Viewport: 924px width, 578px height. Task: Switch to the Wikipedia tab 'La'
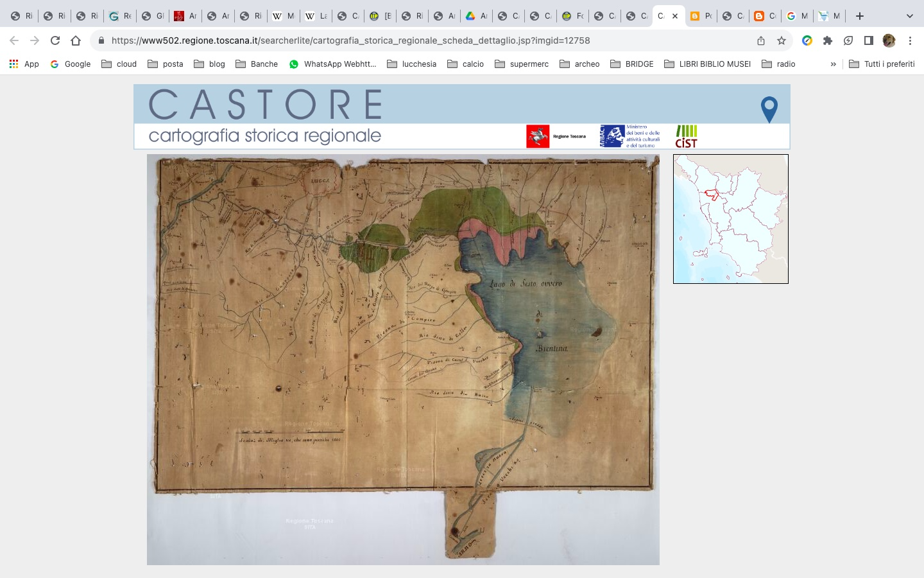pos(316,16)
